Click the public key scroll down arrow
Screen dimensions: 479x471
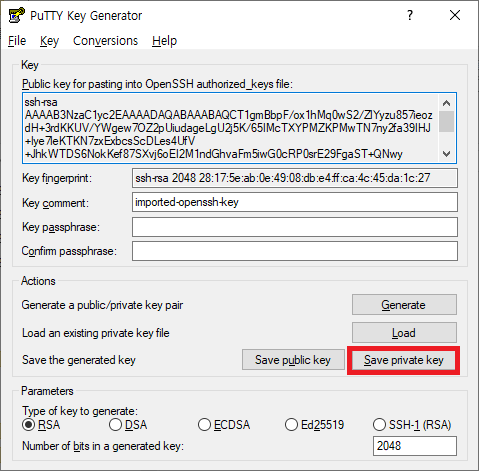(447, 154)
